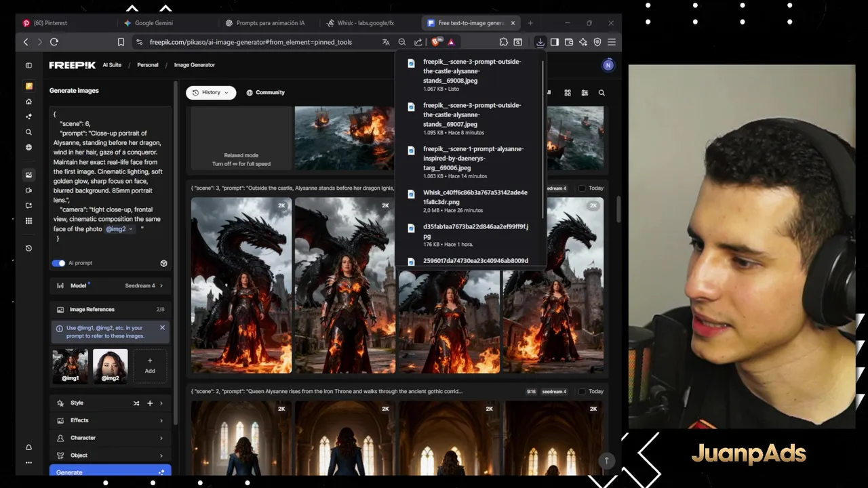Open the globe community sidebar icon
The width and height of the screenshot is (868, 488).
(x=28, y=147)
